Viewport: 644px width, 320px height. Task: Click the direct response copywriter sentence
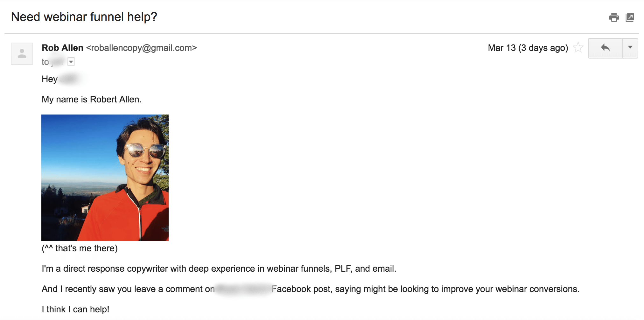coord(219,268)
